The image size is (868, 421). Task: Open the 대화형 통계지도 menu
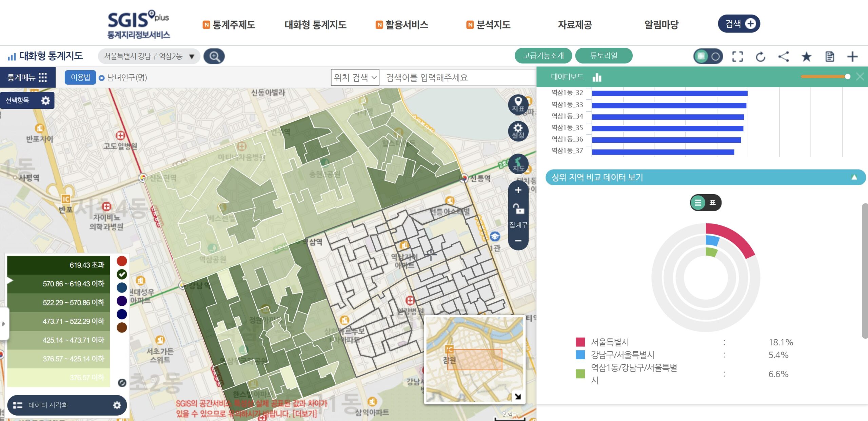click(x=315, y=24)
